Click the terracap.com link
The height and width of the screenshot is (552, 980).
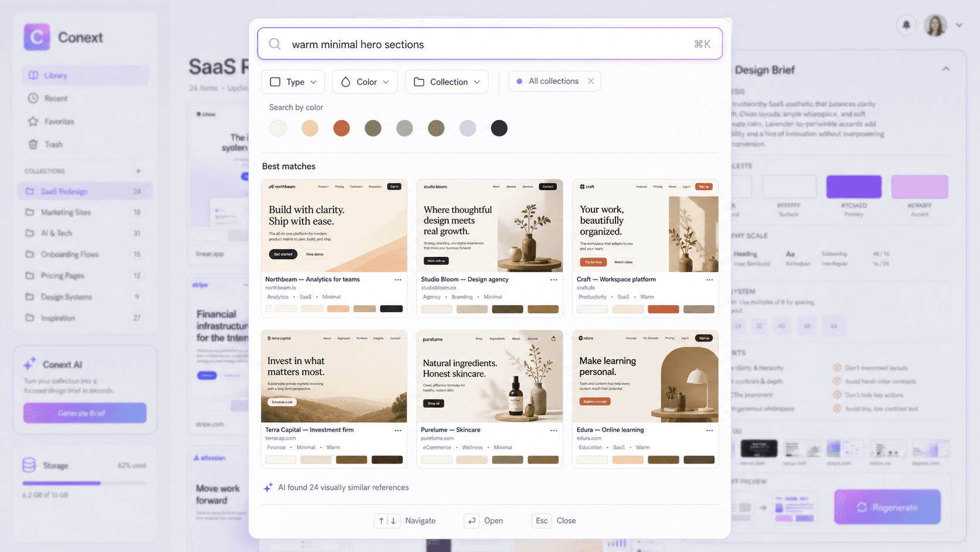click(281, 438)
